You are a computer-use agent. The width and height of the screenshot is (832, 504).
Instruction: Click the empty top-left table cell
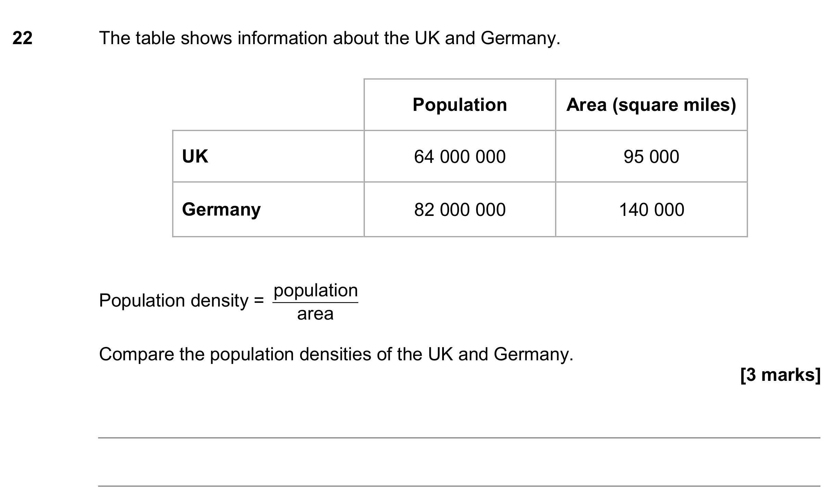pyautogui.click(x=268, y=105)
